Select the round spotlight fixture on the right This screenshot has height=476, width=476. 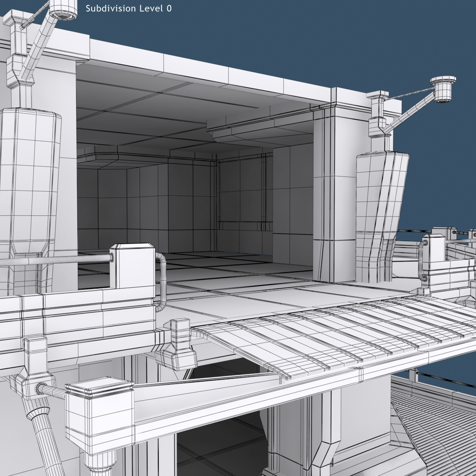click(x=441, y=89)
